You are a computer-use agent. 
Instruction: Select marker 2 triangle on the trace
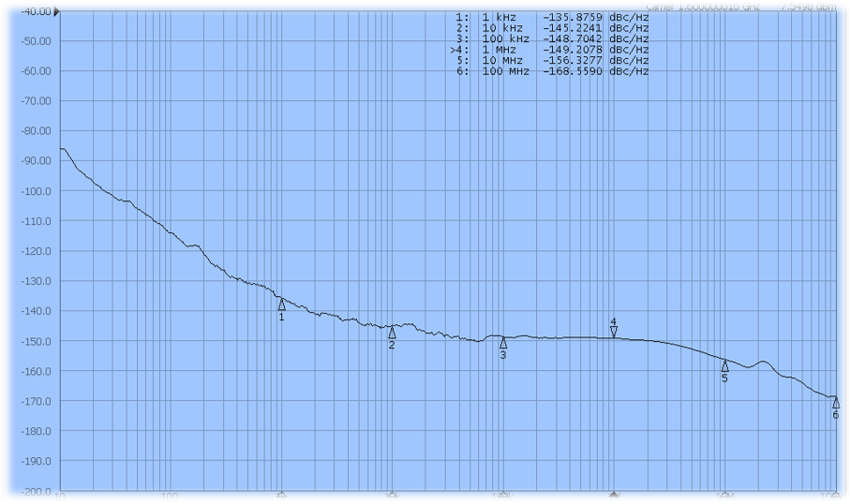coord(392,333)
